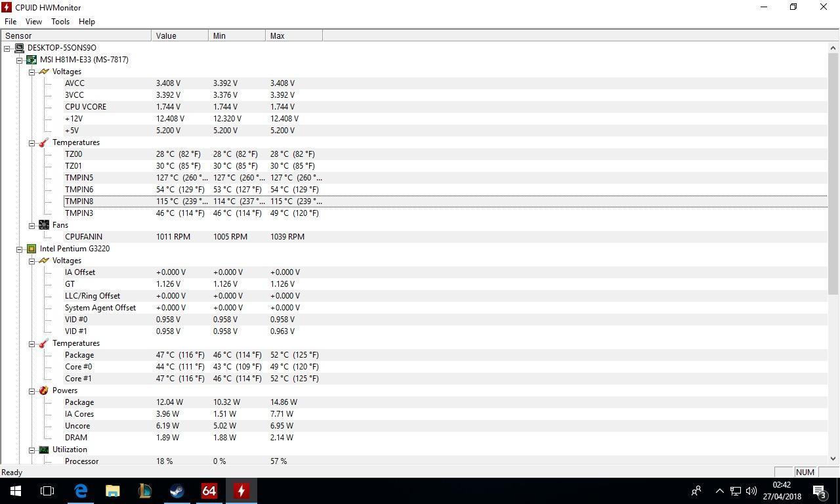Open the volume control in system tray

pyautogui.click(x=751, y=491)
